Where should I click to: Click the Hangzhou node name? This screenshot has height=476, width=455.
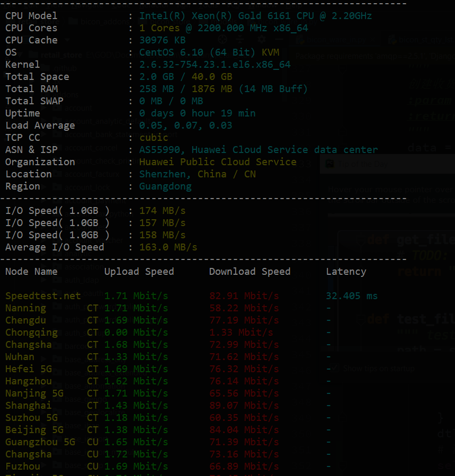tap(29, 381)
